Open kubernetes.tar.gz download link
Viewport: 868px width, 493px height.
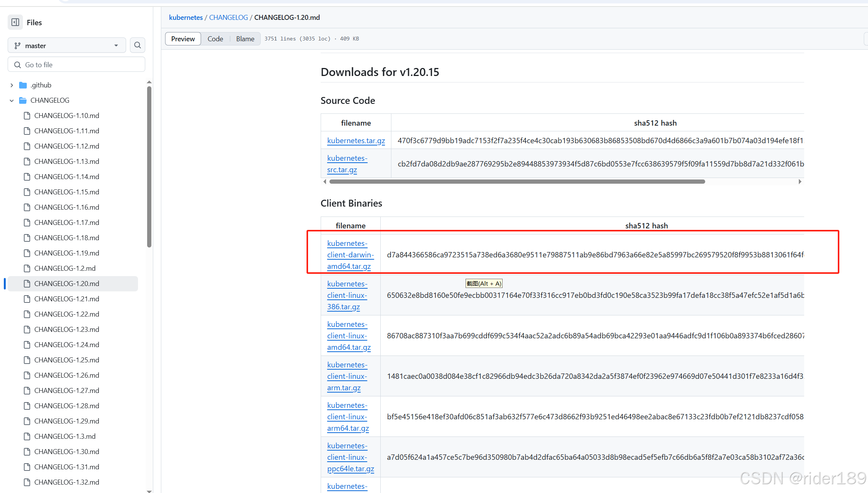pos(356,141)
